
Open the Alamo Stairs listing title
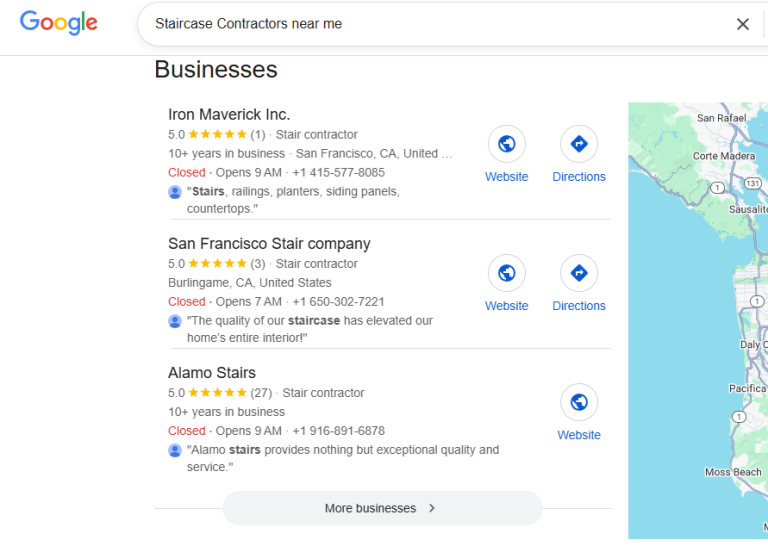tap(212, 373)
